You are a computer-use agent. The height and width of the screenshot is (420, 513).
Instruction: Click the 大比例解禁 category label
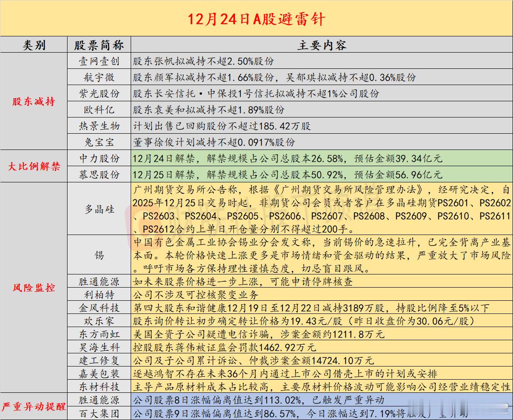(x=35, y=166)
